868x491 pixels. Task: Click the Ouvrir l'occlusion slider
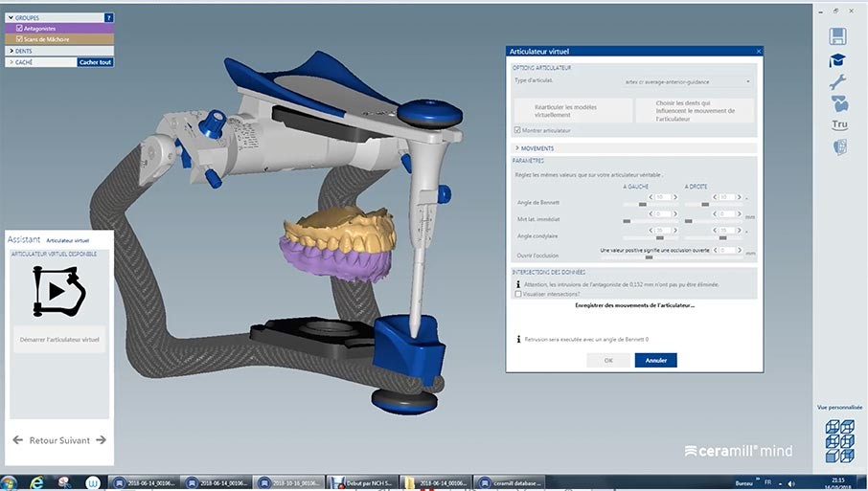[x=650, y=257]
